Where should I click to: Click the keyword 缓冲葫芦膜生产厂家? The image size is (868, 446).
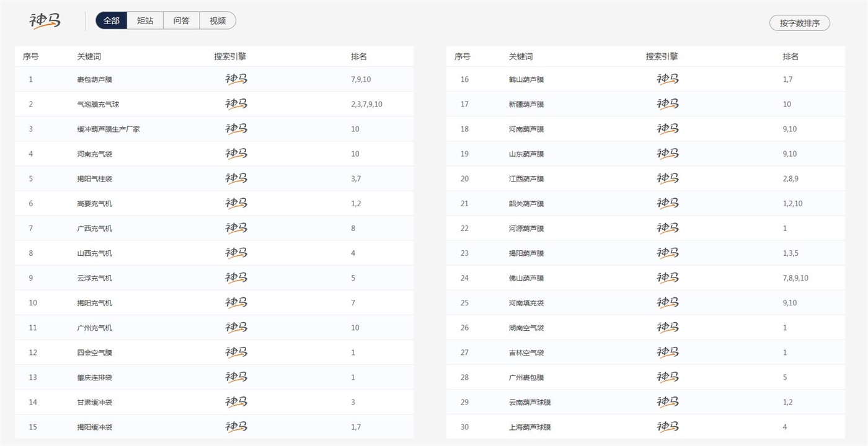pyautogui.click(x=108, y=129)
